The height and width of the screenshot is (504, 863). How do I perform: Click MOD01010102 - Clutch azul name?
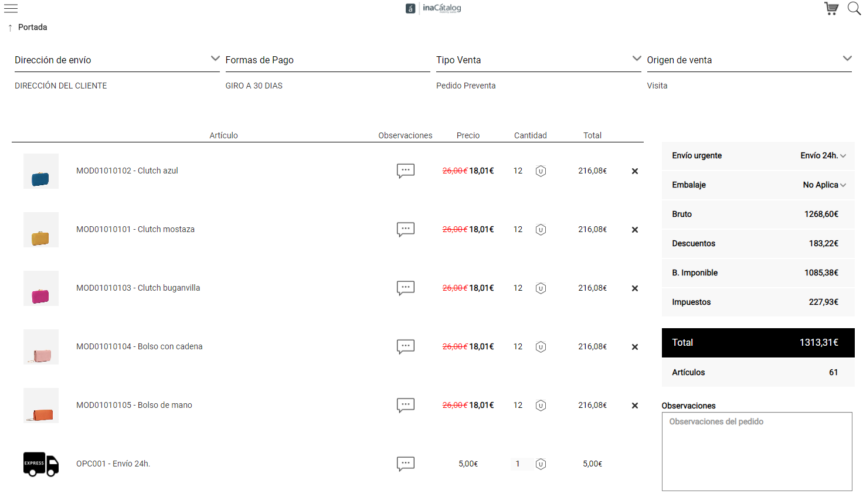127,171
